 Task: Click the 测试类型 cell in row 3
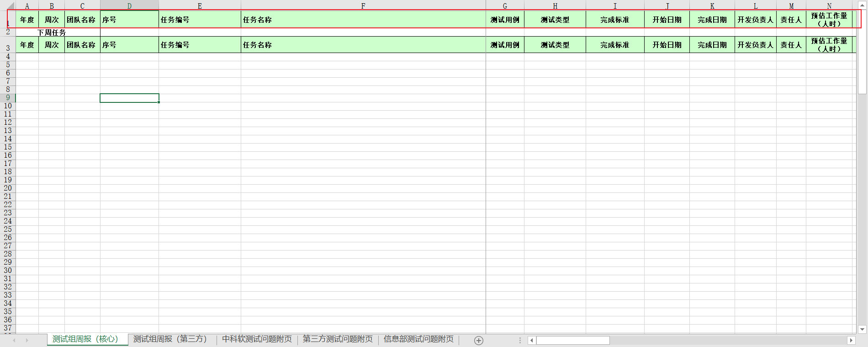tap(555, 45)
